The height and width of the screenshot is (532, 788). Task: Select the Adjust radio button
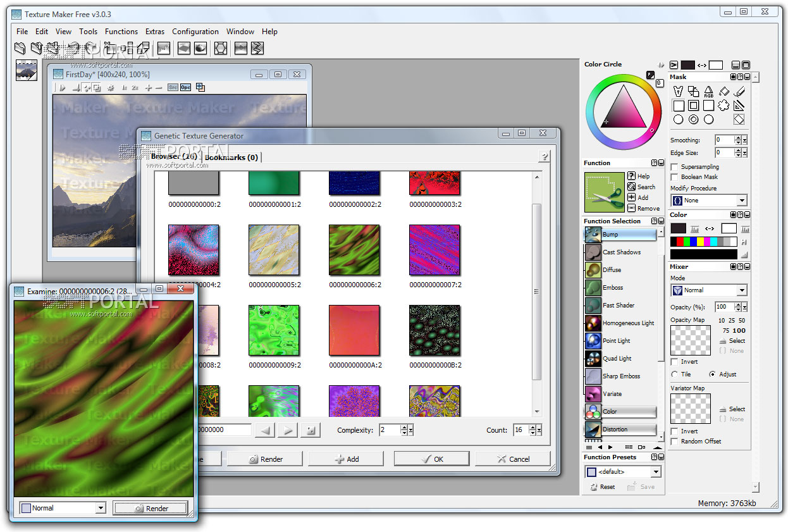[x=712, y=374]
